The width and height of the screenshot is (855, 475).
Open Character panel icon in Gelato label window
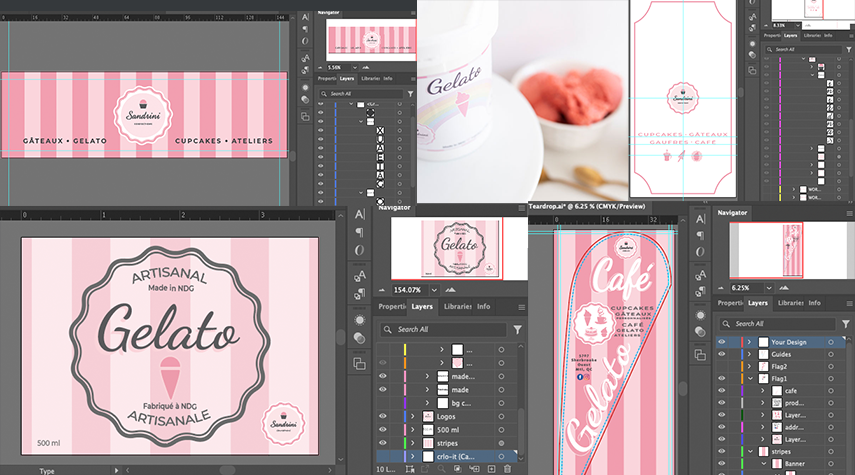(359, 214)
